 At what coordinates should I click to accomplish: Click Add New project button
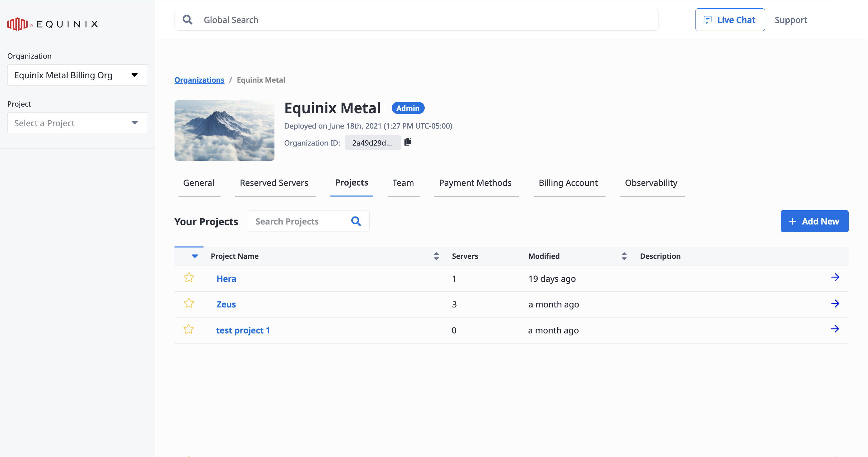[814, 221]
